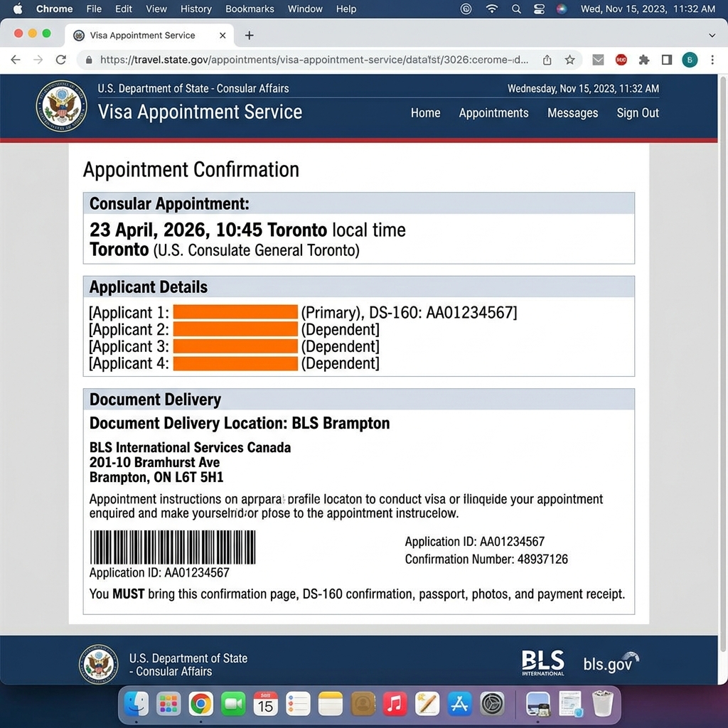Open Control Center in menu bar
The width and height of the screenshot is (728, 728).
click(539, 9)
